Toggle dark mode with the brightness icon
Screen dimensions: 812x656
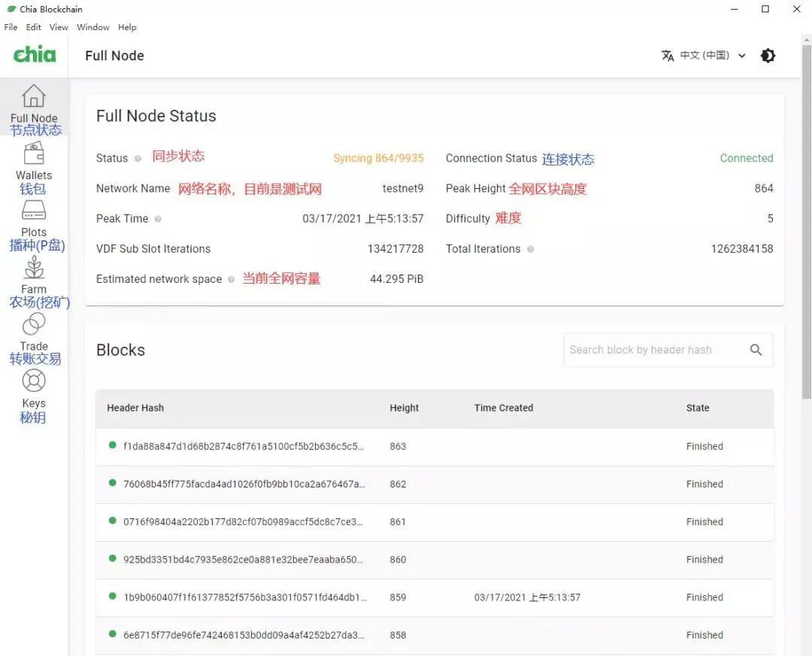[x=768, y=56]
